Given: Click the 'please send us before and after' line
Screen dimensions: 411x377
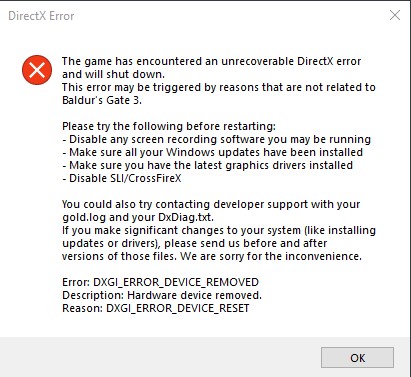Looking at the screenshot, I should coord(195,243).
